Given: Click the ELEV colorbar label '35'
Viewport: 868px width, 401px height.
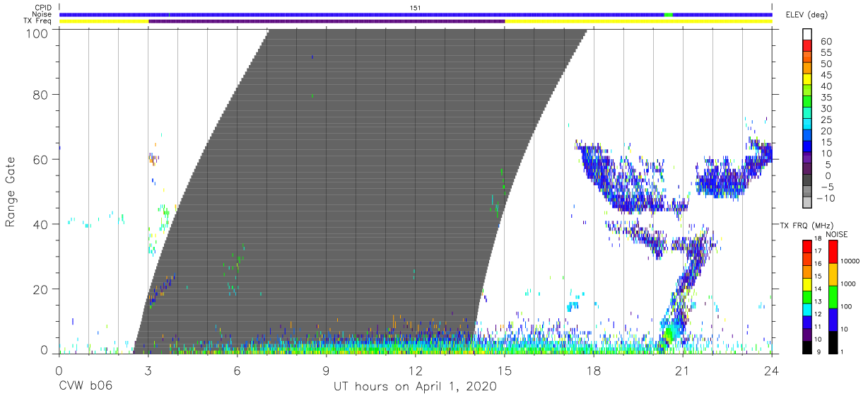Looking at the screenshot, I should tap(826, 98).
